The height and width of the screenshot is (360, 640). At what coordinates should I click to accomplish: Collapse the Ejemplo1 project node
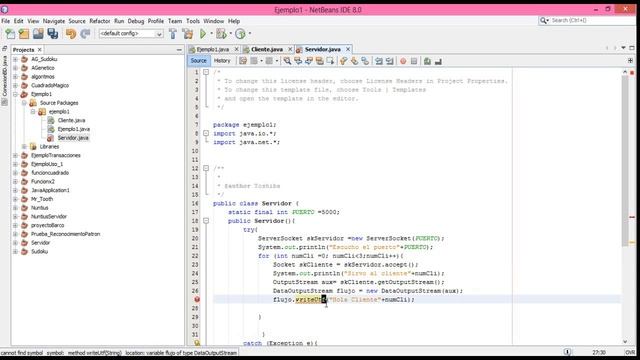pos(16,94)
